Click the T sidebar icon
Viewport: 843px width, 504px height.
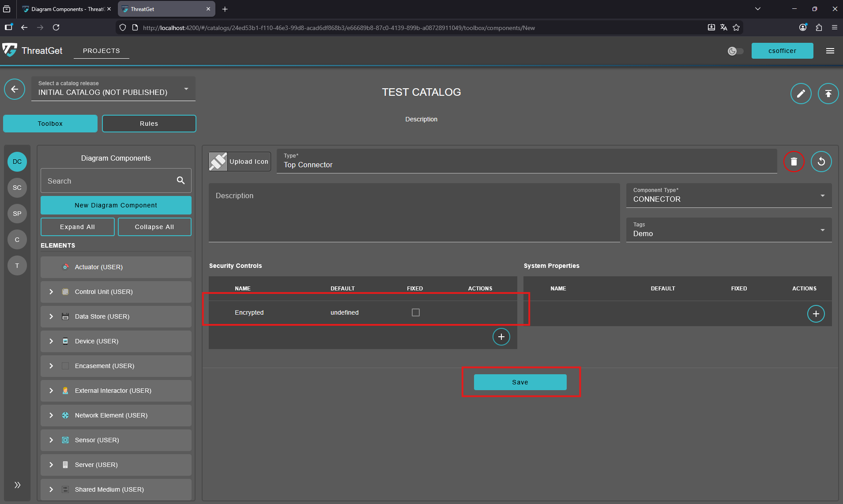pyautogui.click(x=17, y=265)
